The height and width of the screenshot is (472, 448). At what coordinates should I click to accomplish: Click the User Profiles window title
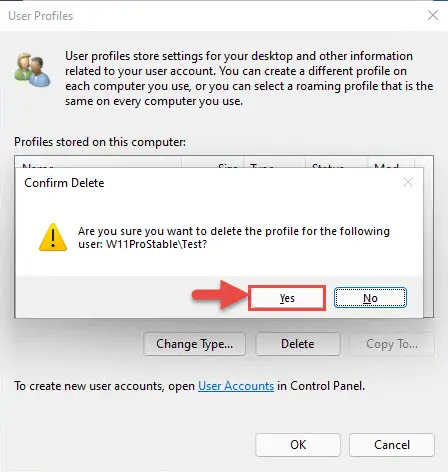point(41,16)
